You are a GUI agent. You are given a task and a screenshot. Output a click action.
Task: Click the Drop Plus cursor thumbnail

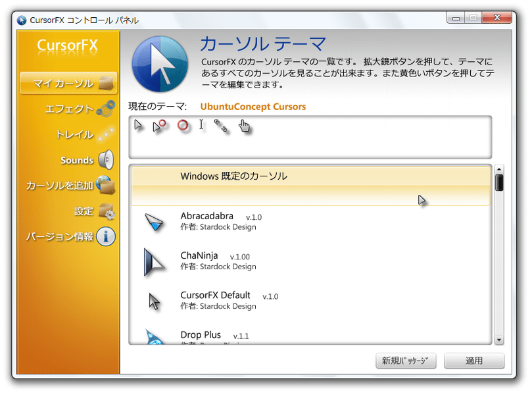155,337
